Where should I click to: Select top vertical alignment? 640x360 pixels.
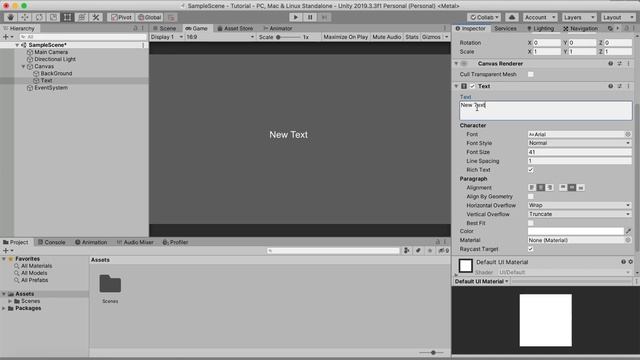tap(563, 188)
